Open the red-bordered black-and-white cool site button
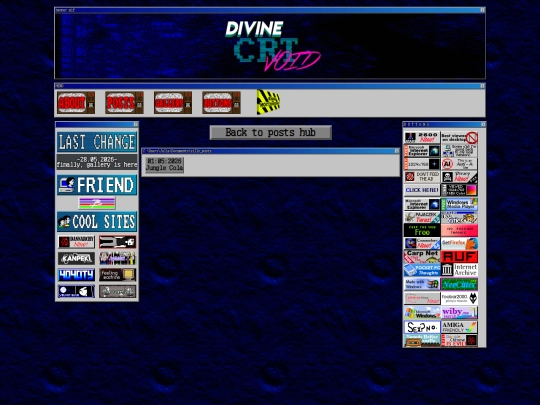Screen dimensions: 540x405 117,242
